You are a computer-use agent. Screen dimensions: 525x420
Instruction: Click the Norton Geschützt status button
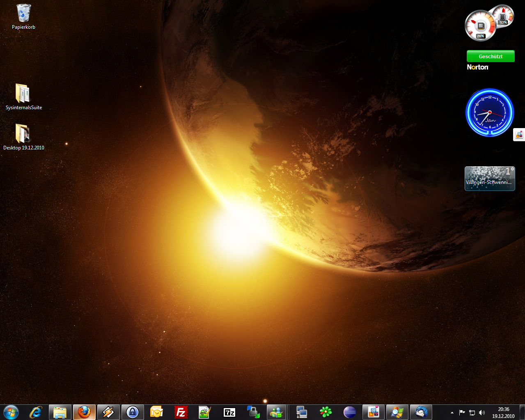point(491,56)
